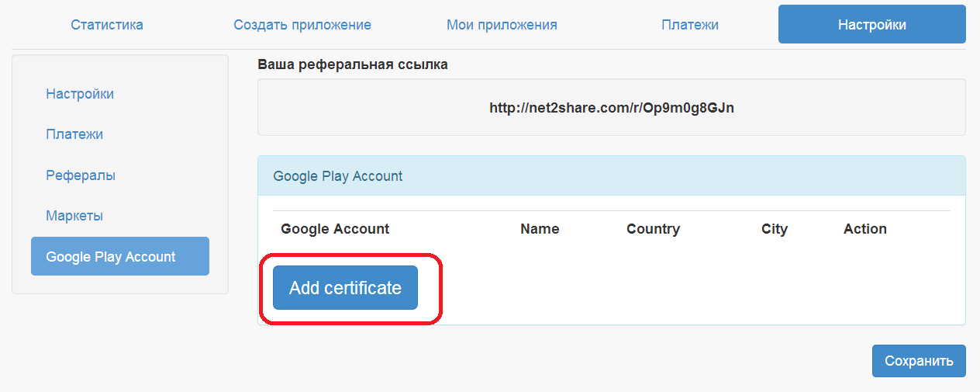
Task: Open Платежи in the top navigation bar
Action: 690,25
